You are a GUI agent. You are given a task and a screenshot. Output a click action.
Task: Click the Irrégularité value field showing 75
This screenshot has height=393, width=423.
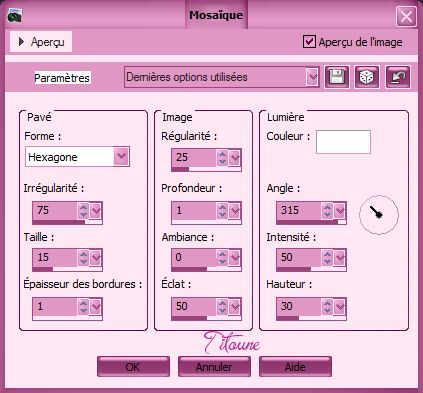tap(55, 211)
